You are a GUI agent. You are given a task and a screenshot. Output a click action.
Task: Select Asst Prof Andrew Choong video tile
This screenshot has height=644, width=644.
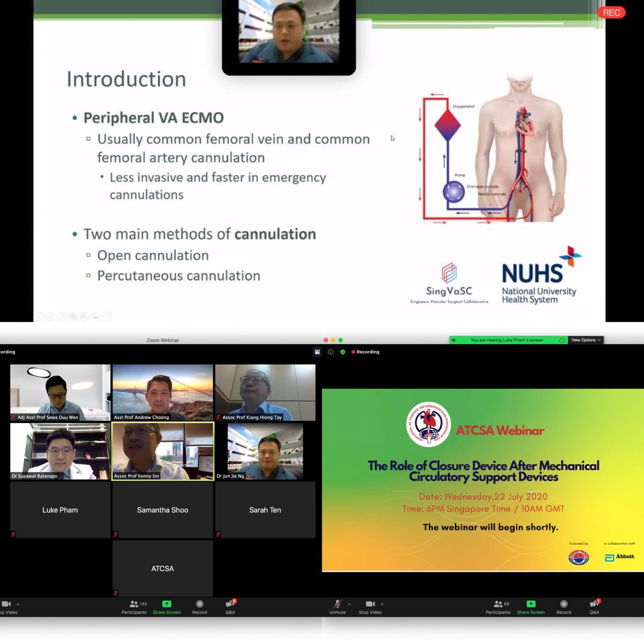point(163,392)
